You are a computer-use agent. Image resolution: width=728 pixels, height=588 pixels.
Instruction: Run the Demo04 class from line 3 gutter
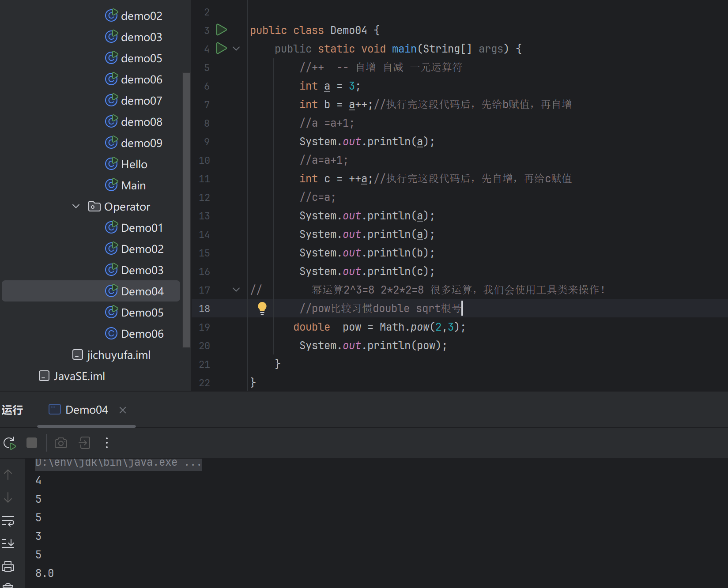point(221,30)
